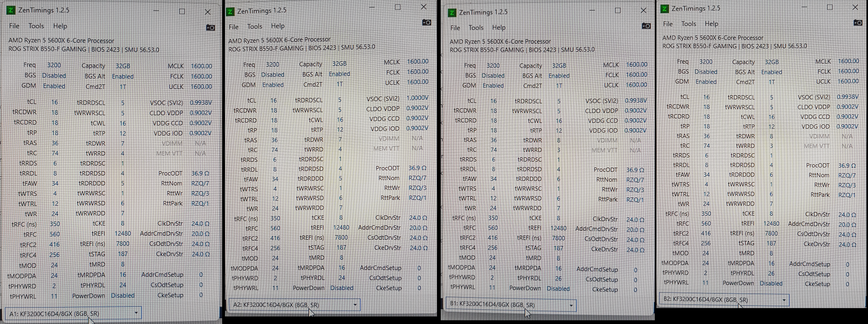Open the Tools menu in the B2 module window

click(x=689, y=24)
